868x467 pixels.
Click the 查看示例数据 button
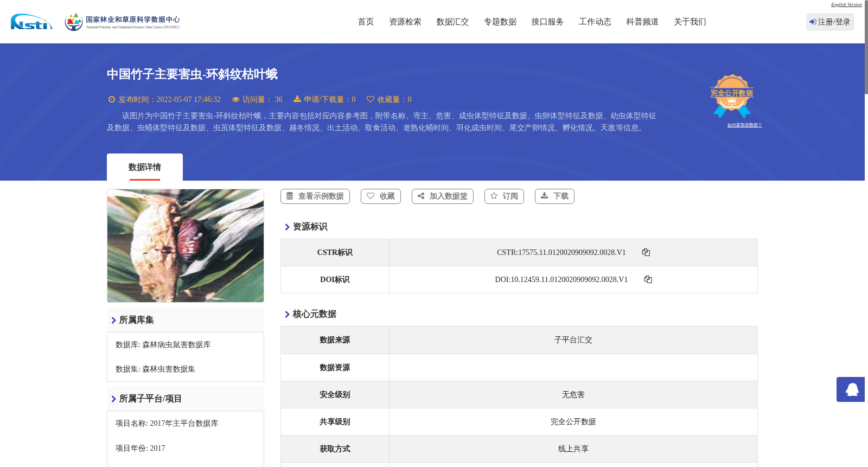[315, 196]
